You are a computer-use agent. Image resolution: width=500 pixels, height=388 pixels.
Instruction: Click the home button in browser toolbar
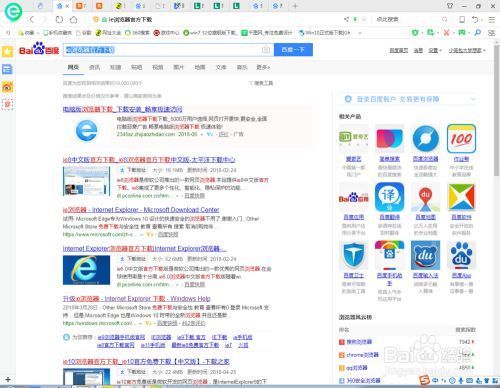pos(74,19)
